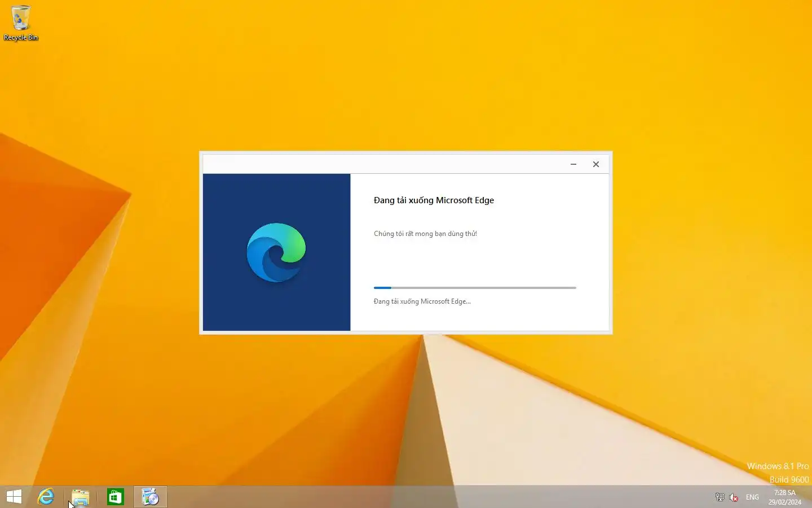The height and width of the screenshot is (508, 812).
Task: Click the text "Chúng tôi rất mong bạn dùng thử!"
Action: coord(425,234)
